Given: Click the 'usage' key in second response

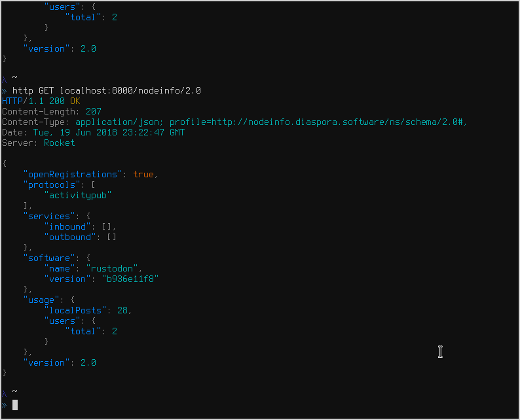Looking at the screenshot, I should pos(41,300).
